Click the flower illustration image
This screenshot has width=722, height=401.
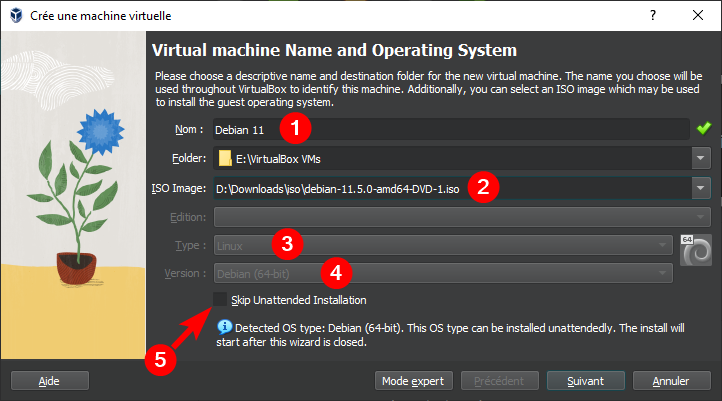pos(73,195)
